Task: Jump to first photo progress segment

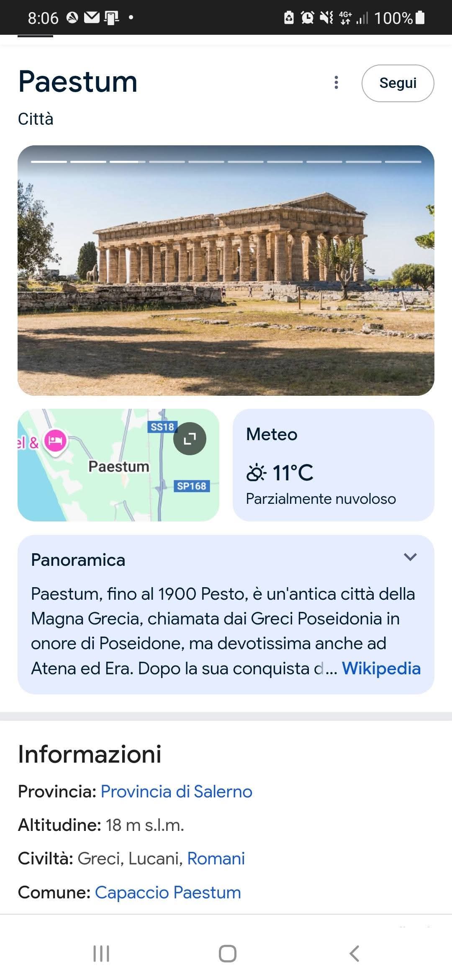Action: pyautogui.click(x=49, y=162)
